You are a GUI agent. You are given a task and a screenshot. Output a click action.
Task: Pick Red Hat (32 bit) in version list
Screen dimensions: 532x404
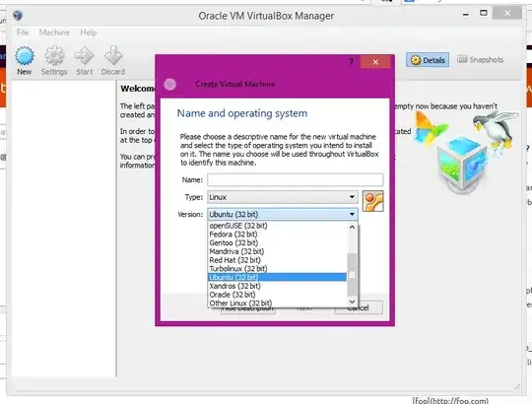[x=278, y=260]
